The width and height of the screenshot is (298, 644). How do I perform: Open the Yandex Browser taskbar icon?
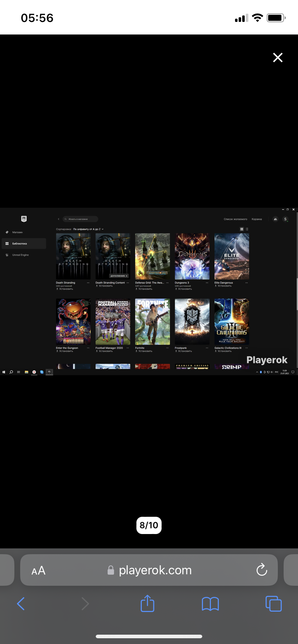coord(34,372)
